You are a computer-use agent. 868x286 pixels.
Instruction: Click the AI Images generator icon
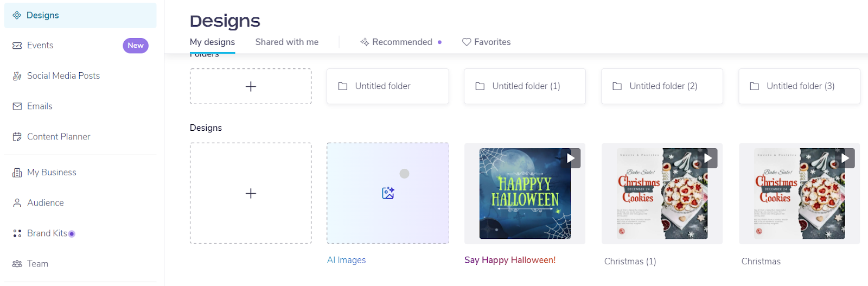[388, 193]
